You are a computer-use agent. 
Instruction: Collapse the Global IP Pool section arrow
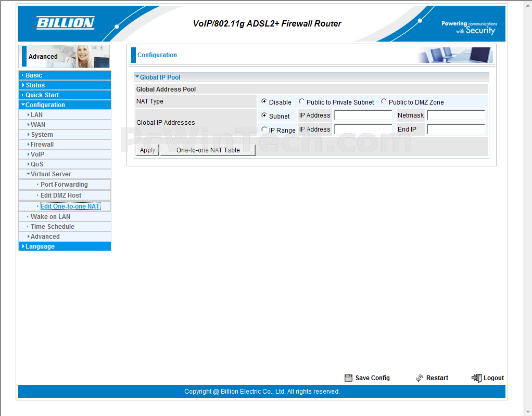tap(137, 77)
